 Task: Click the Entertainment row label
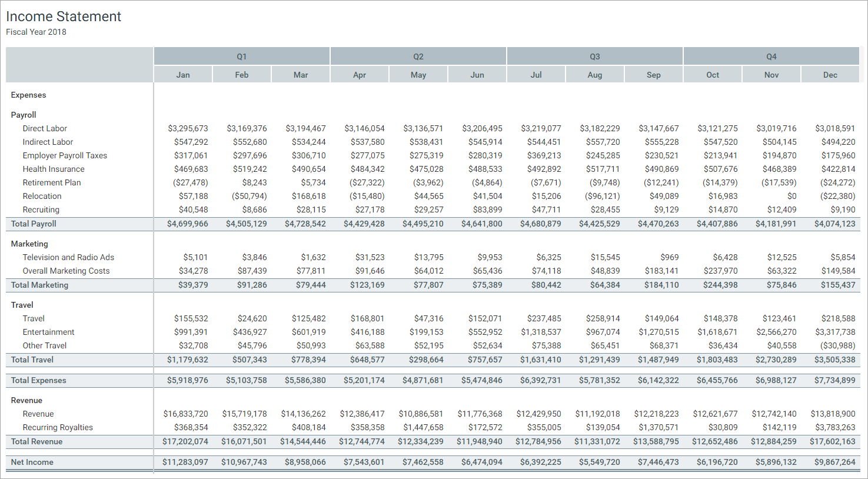tap(48, 332)
